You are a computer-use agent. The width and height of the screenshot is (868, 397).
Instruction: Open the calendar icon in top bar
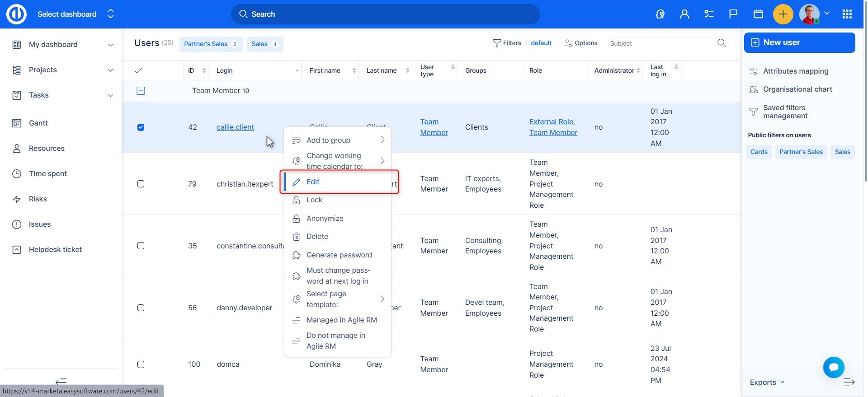(x=758, y=14)
